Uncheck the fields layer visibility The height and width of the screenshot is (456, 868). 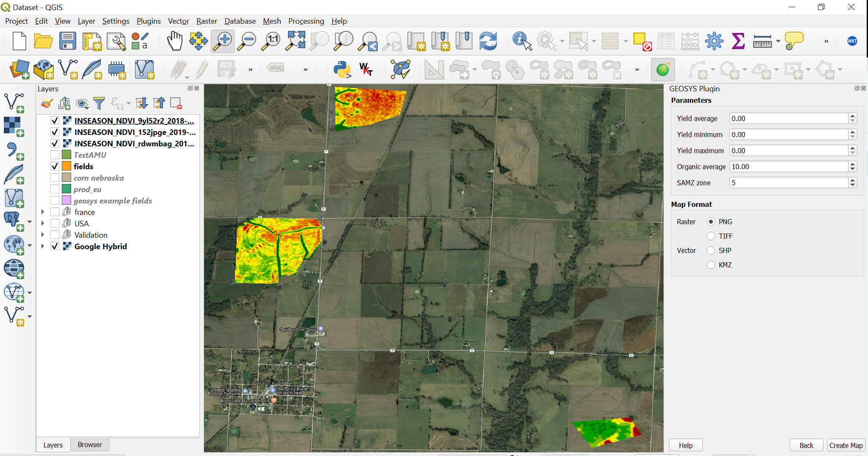pyautogui.click(x=55, y=166)
